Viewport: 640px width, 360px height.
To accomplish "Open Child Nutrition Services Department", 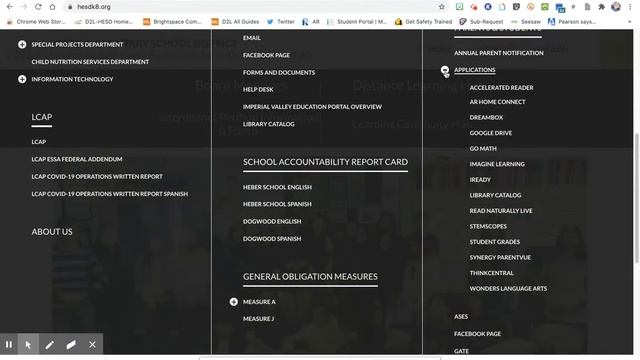I will 90,62.
